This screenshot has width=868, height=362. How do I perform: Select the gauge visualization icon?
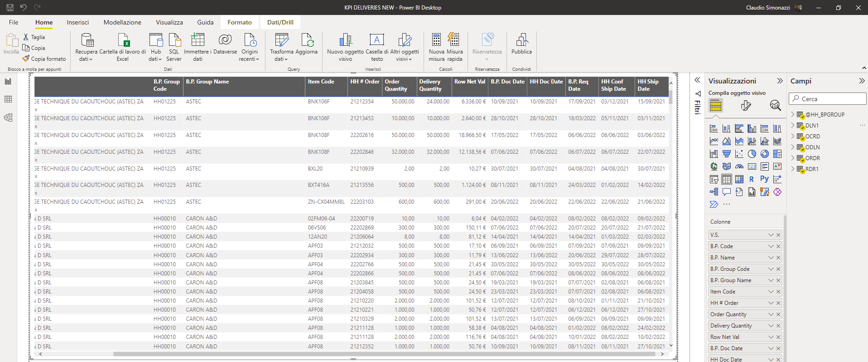739,166
